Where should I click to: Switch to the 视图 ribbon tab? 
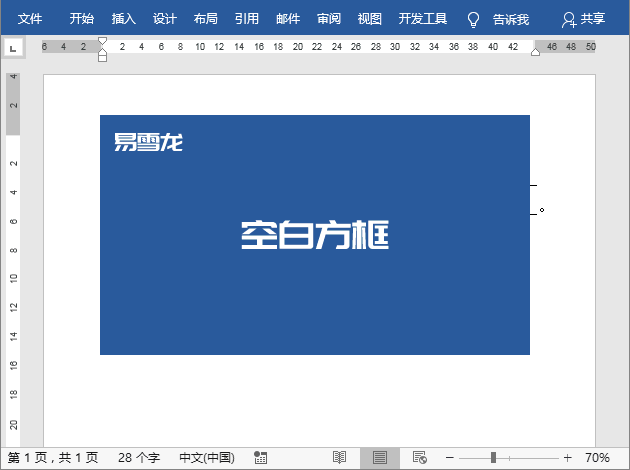pos(370,18)
